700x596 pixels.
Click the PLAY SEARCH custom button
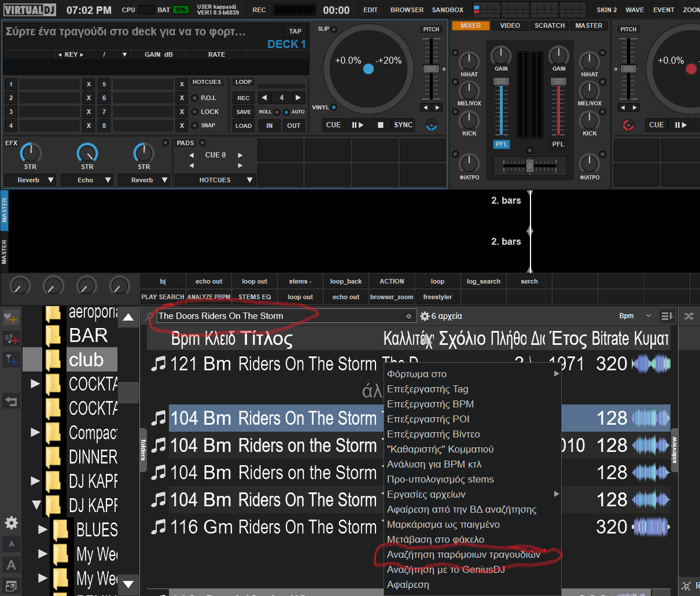[163, 297]
